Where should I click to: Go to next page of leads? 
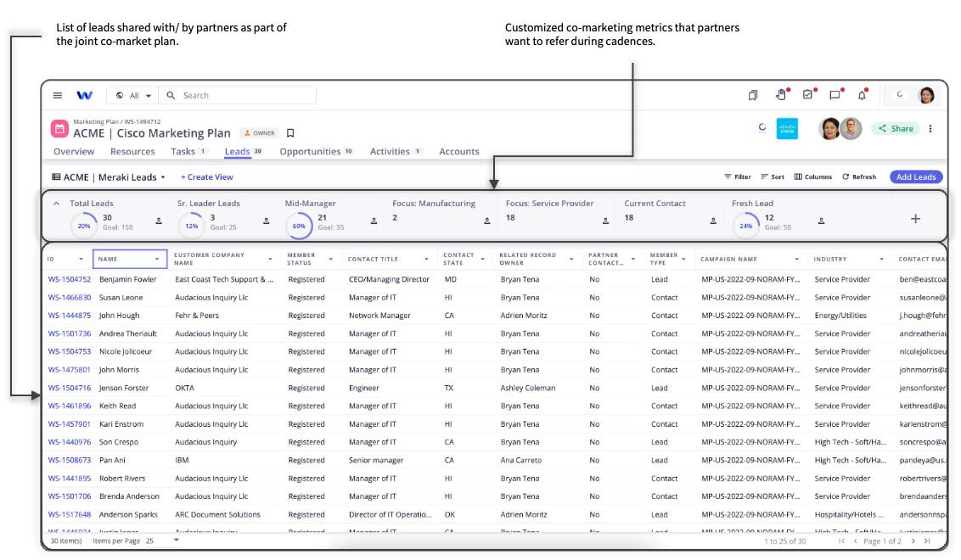coord(913,541)
